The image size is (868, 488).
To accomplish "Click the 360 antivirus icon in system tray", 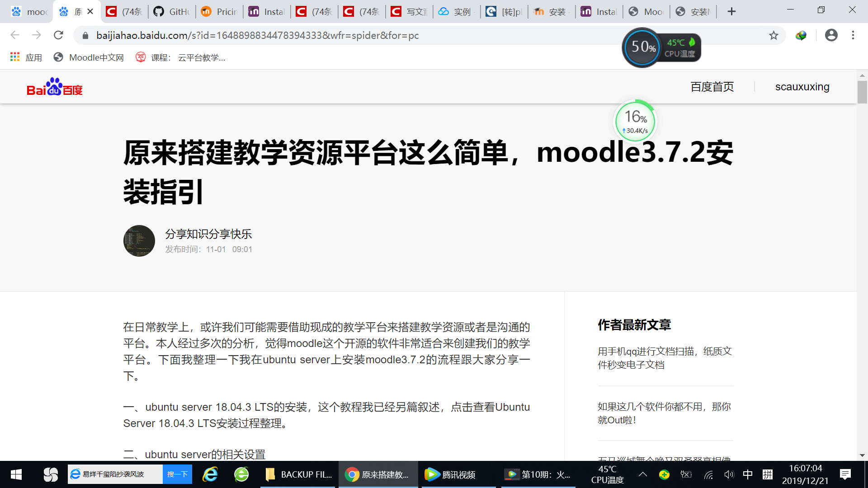I will 664,475.
